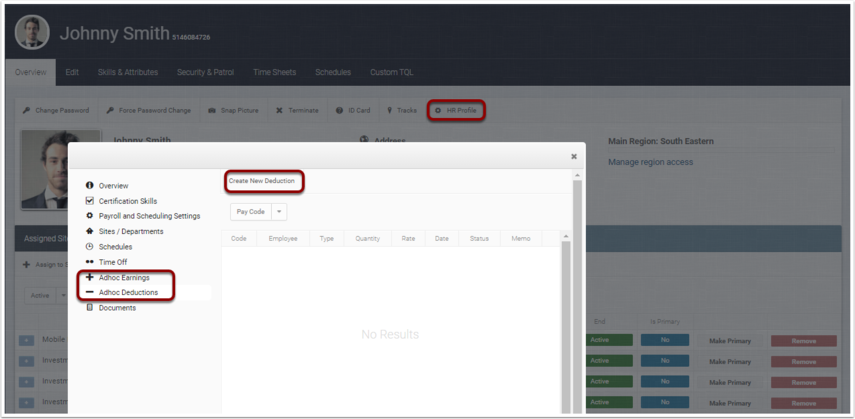Click Remove in the Mobile row
Screen dimensions: 855x419
point(803,340)
